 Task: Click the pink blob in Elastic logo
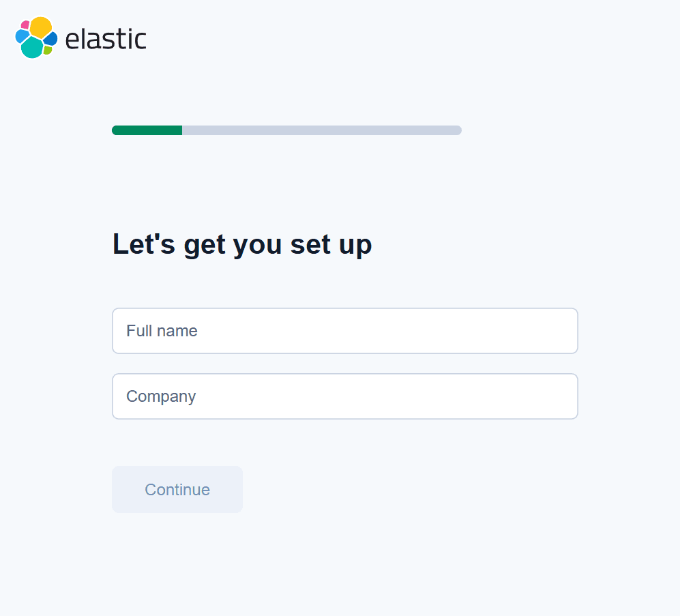(x=25, y=25)
